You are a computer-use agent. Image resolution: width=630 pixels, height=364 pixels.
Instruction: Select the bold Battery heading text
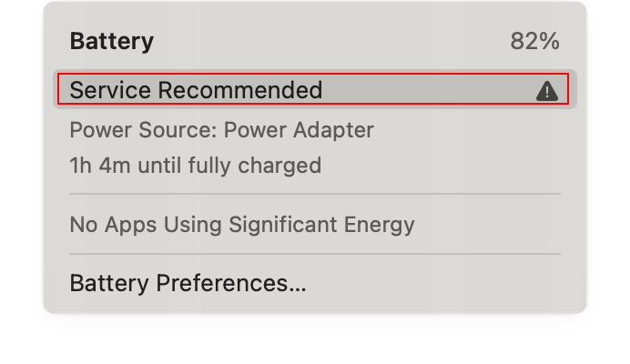111,42
